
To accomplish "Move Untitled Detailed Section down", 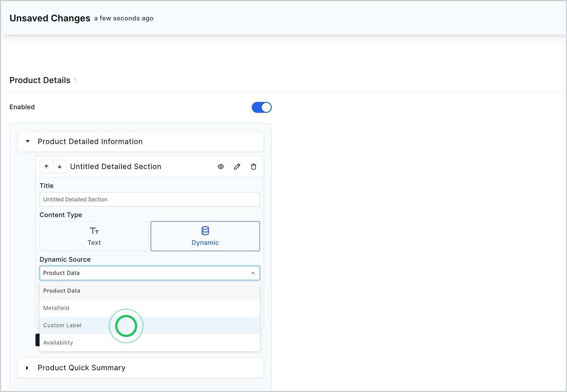I will point(60,167).
